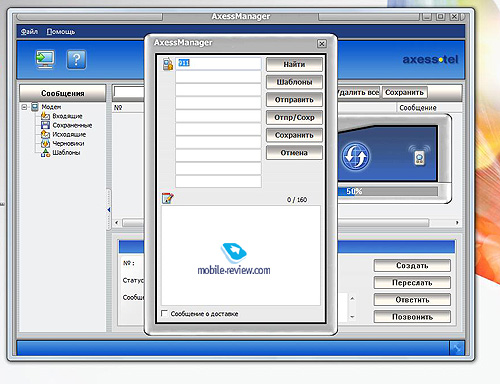Click the search field in main window
The height and width of the screenshot is (384, 500).
(x=129, y=92)
